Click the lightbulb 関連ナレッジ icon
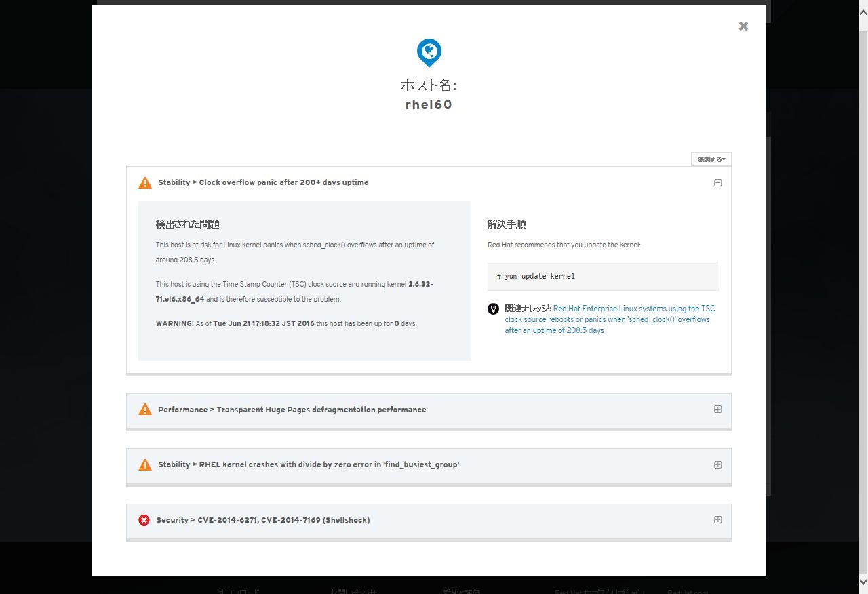The width and height of the screenshot is (868, 594). [x=493, y=309]
